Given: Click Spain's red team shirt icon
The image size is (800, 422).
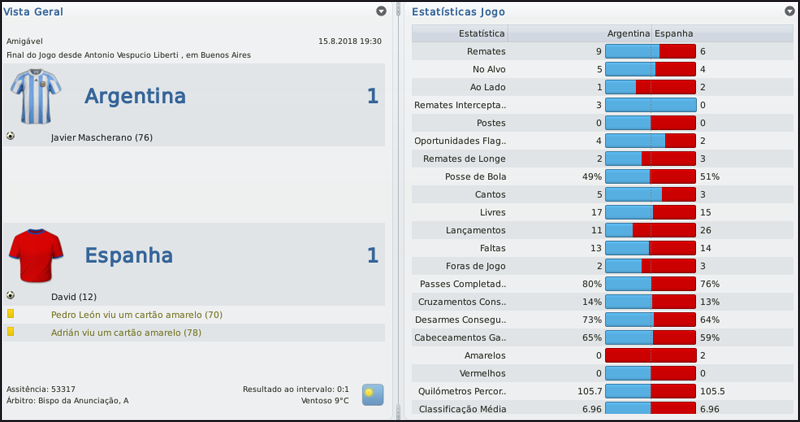Looking at the screenshot, I should (36, 256).
